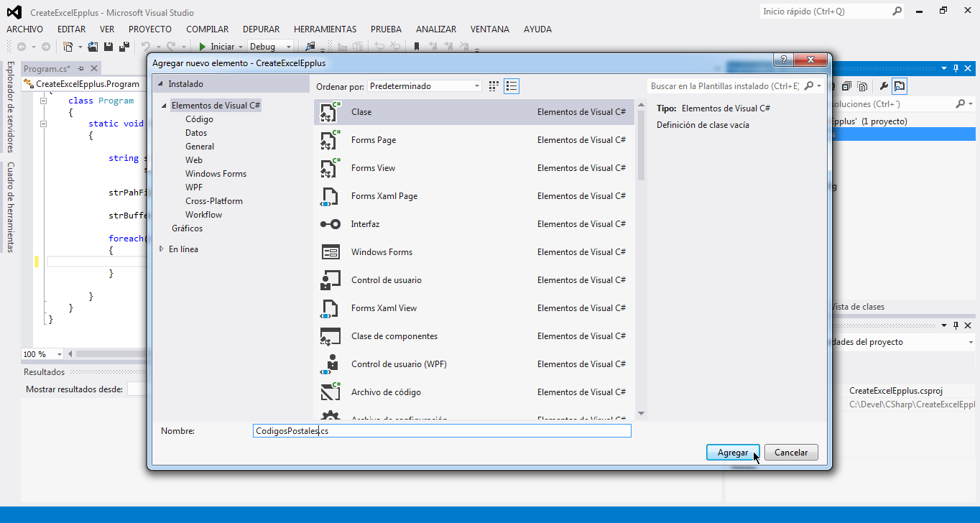Click the Nombre text field
Screen dimensions: 980x523
(442, 431)
